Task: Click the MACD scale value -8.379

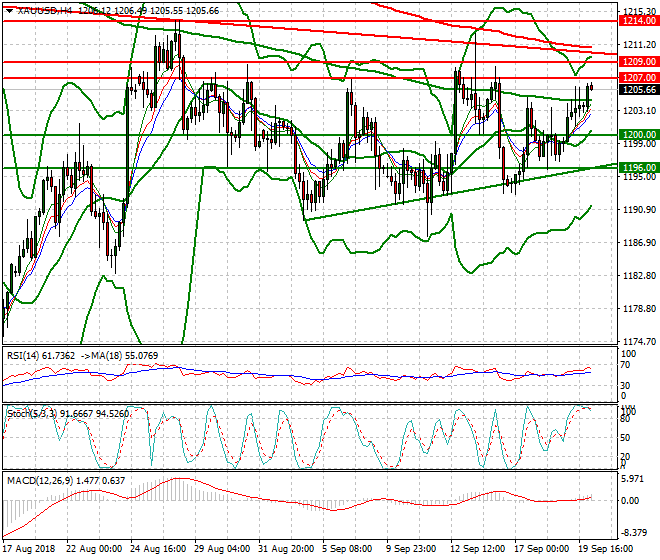Action: 634,533
